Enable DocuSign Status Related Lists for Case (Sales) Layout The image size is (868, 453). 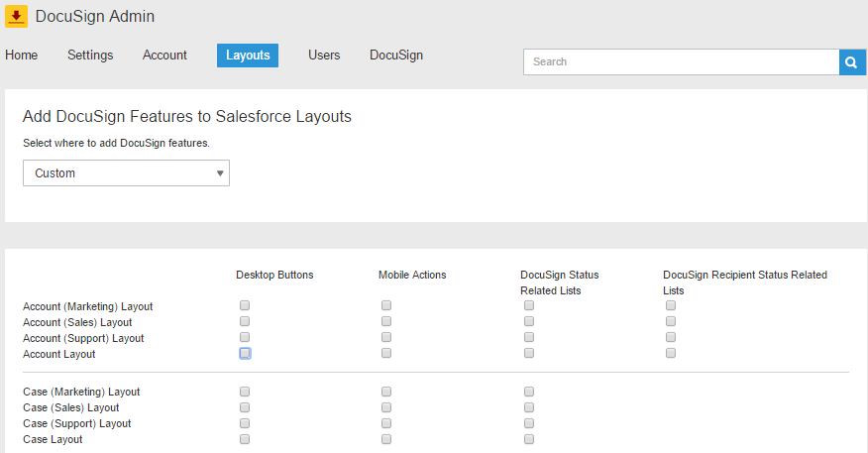(x=529, y=407)
